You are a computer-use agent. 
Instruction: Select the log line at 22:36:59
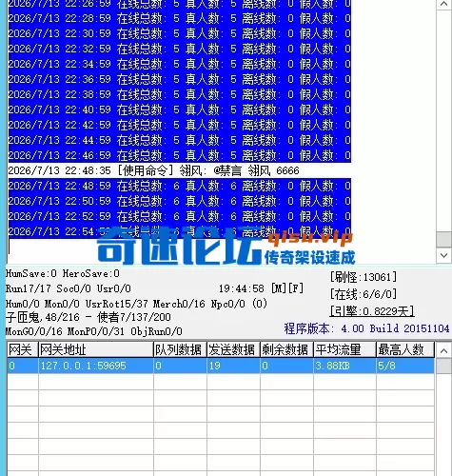click(x=180, y=79)
